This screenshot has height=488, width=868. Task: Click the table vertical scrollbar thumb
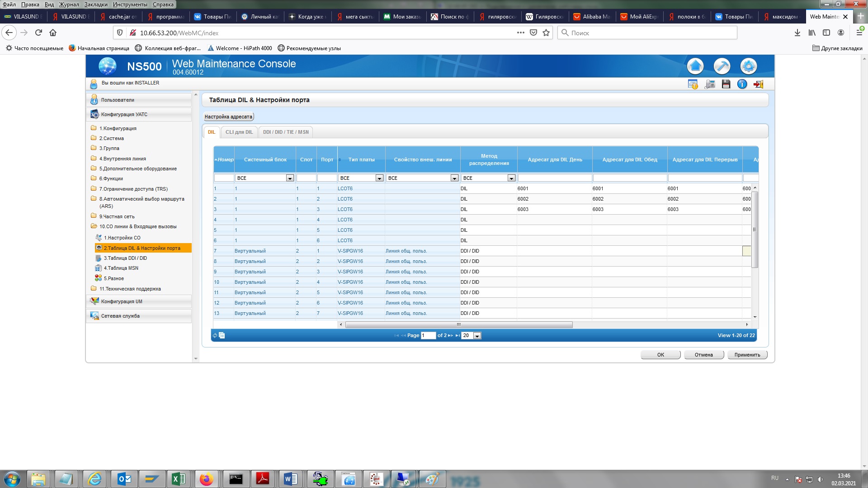tap(755, 230)
